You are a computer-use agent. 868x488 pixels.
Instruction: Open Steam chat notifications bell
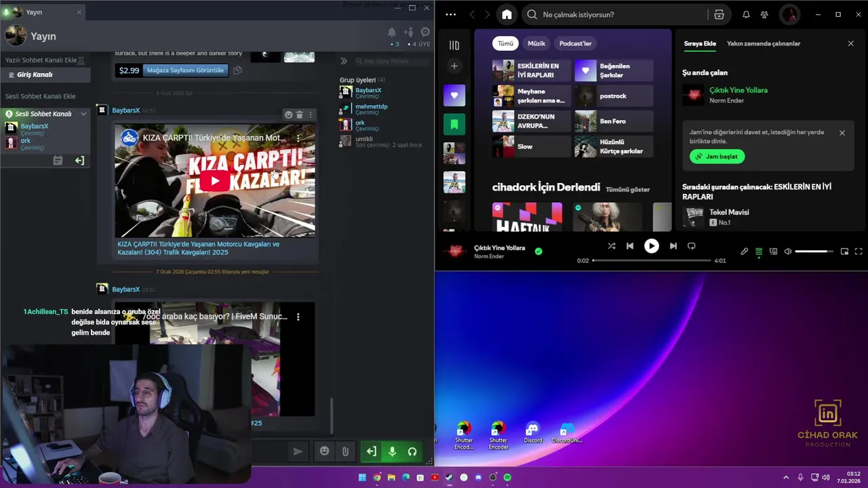pos(391,32)
